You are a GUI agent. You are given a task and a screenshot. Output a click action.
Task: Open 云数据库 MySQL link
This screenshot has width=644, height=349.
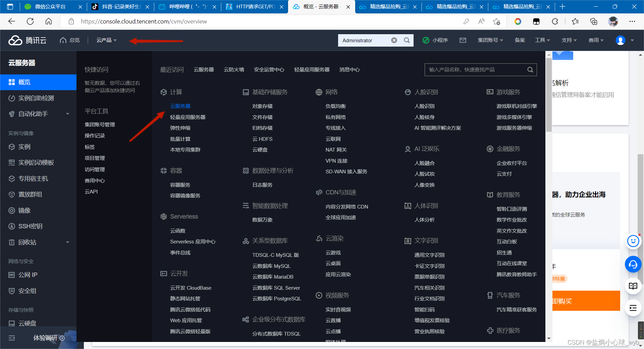click(x=271, y=266)
